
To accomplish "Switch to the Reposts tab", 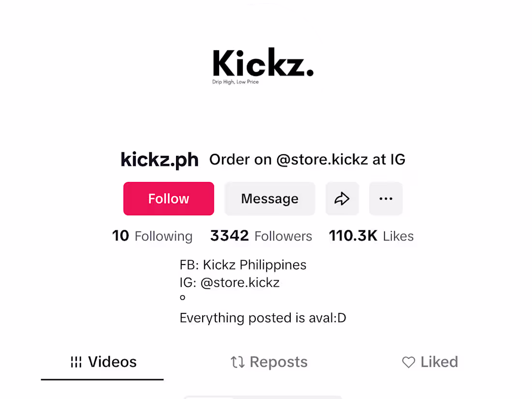I will click(x=269, y=362).
